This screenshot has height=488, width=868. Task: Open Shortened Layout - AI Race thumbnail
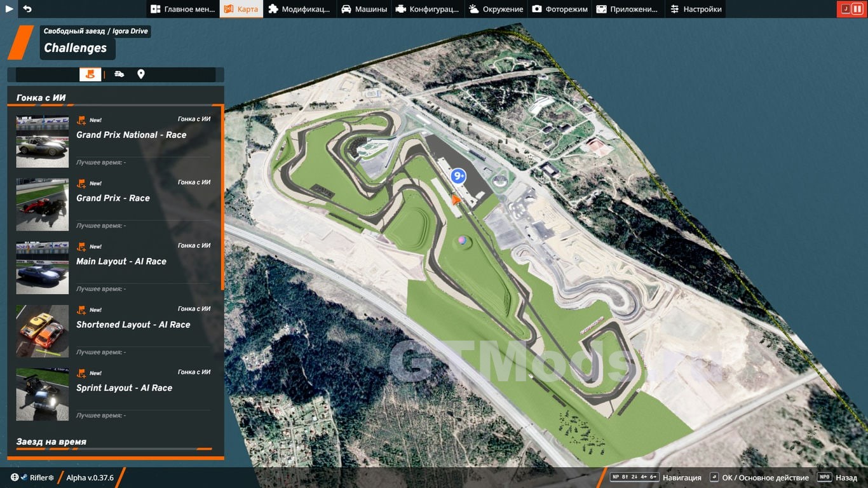click(42, 331)
